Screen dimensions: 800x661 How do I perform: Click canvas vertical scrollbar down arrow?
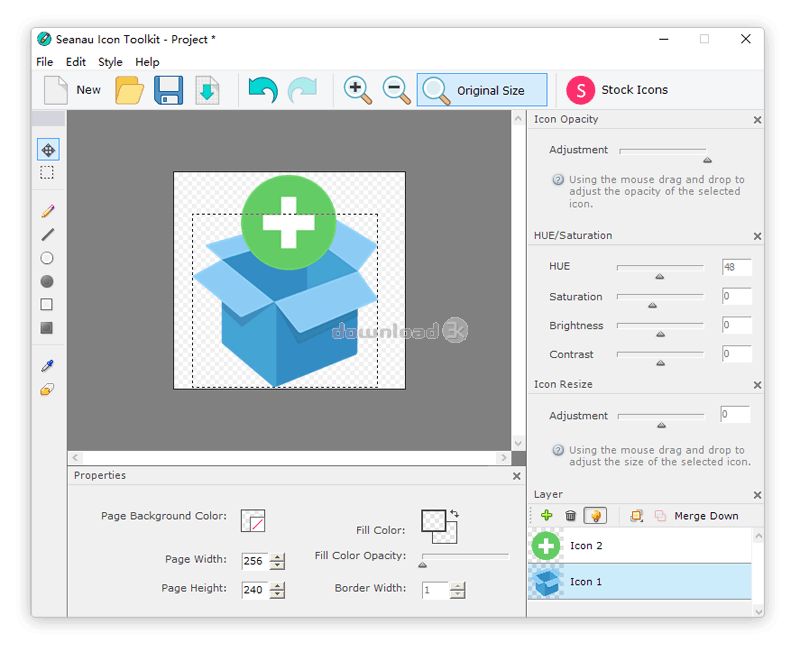pos(518,443)
